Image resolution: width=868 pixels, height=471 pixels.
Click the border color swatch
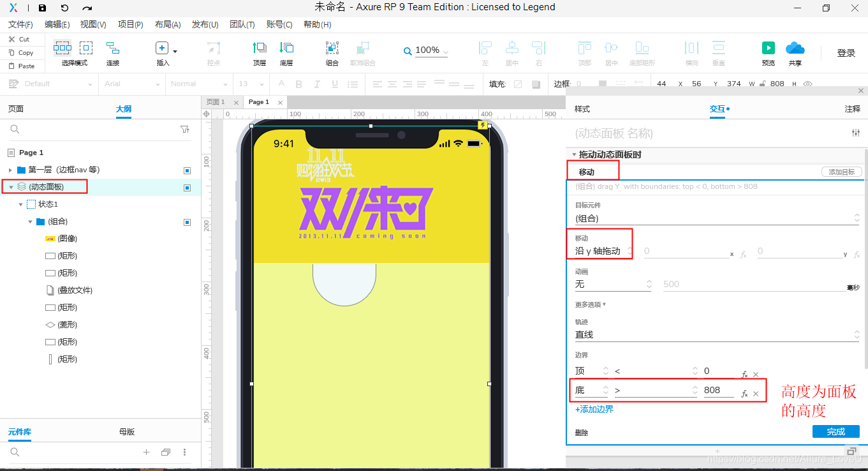pyautogui.click(x=603, y=84)
